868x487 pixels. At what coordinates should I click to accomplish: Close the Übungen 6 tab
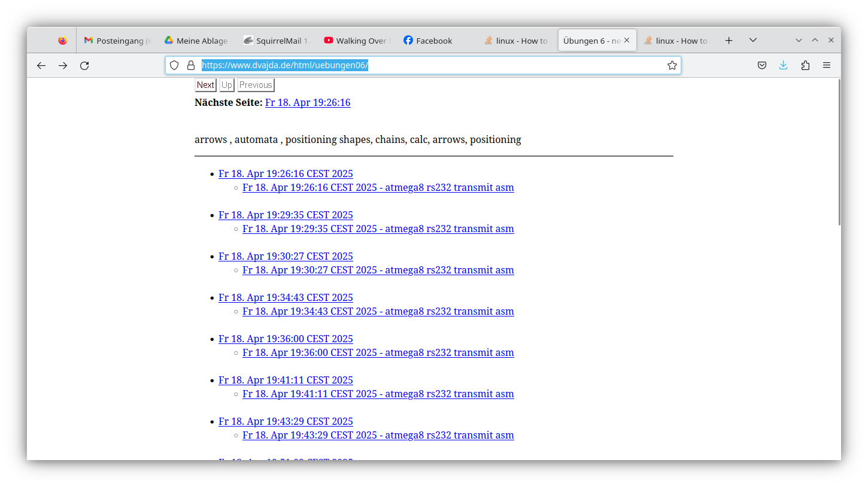(627, 41)
